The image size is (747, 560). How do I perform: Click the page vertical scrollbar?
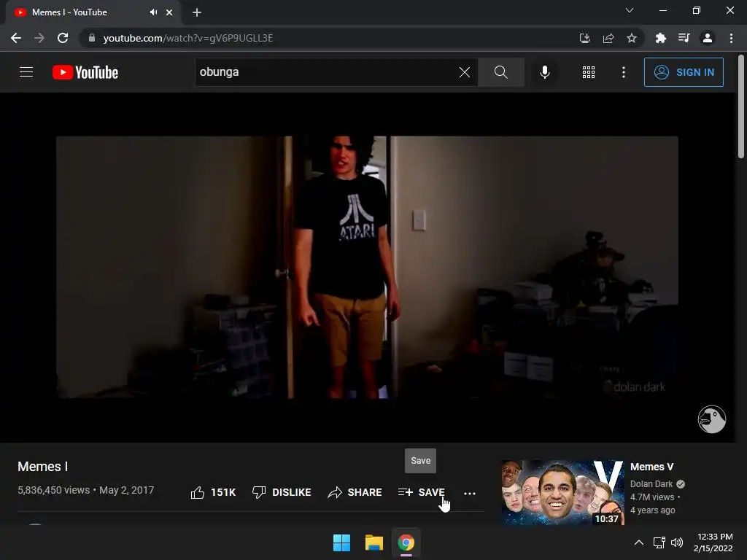click(x=741, y=107)
